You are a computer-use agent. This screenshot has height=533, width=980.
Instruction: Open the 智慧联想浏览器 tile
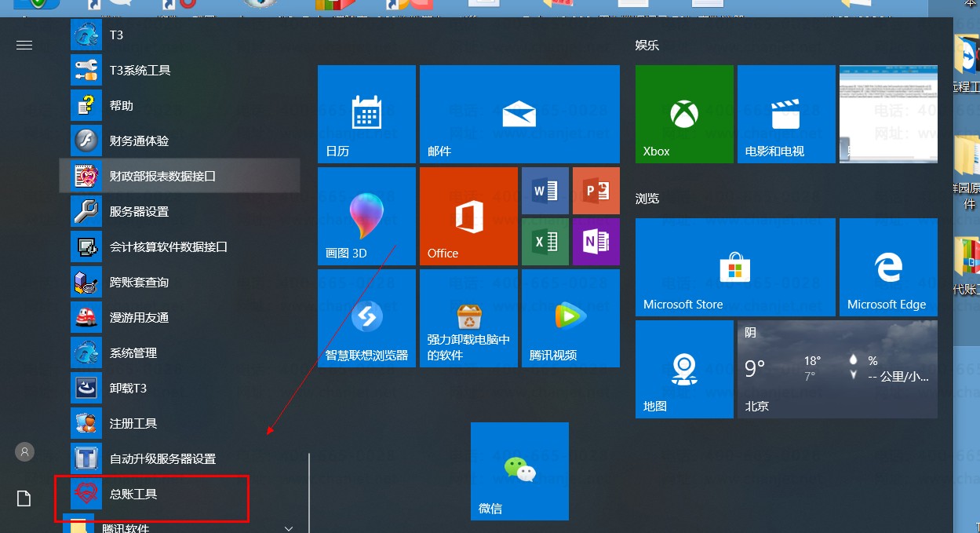point(366,318)
